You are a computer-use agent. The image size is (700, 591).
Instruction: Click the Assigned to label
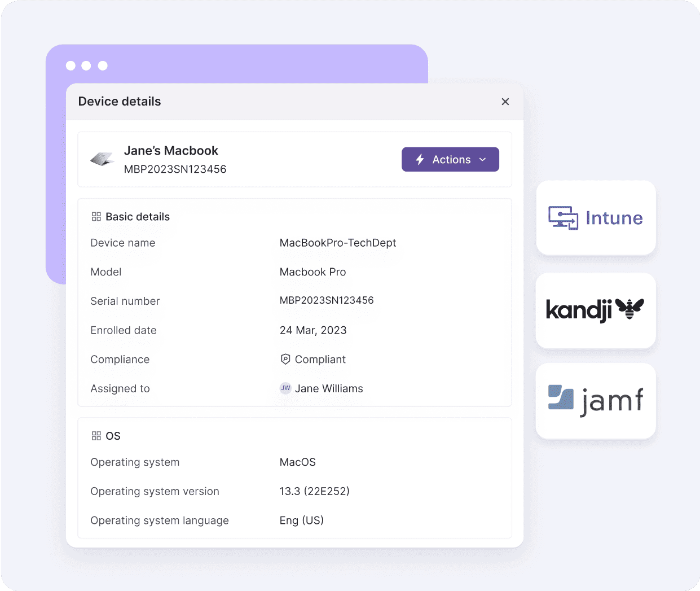(x=120, y=388)
